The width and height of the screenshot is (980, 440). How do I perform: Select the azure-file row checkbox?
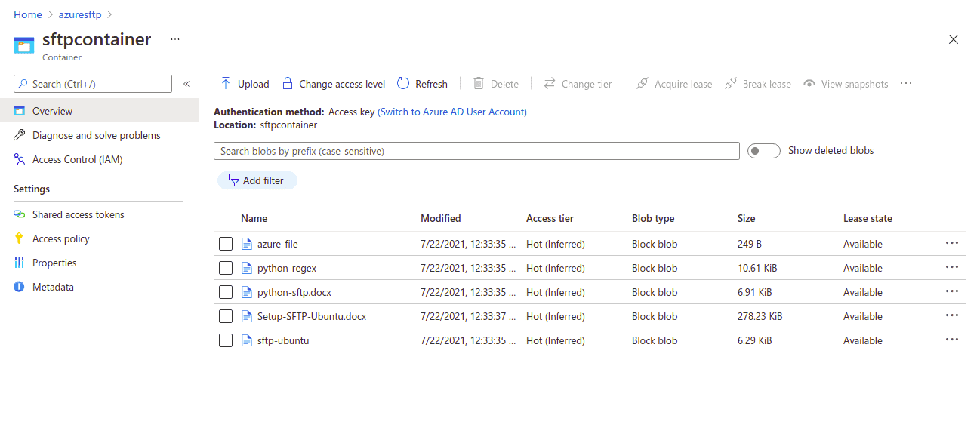(226, 244)
